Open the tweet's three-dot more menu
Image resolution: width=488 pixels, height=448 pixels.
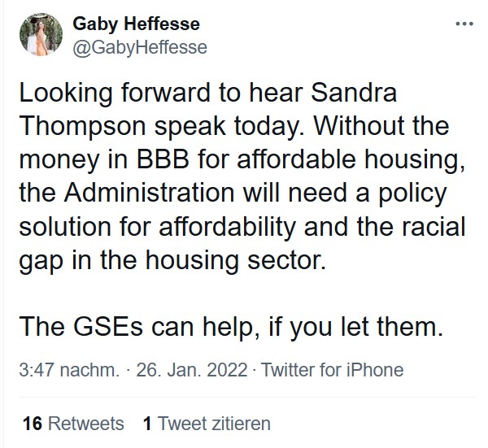pos(464,24)
